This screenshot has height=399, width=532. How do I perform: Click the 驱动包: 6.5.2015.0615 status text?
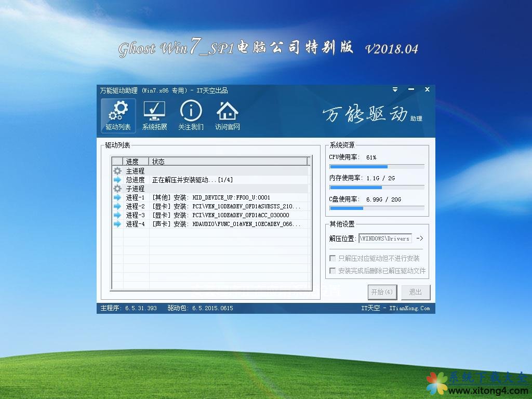(200, 308)
